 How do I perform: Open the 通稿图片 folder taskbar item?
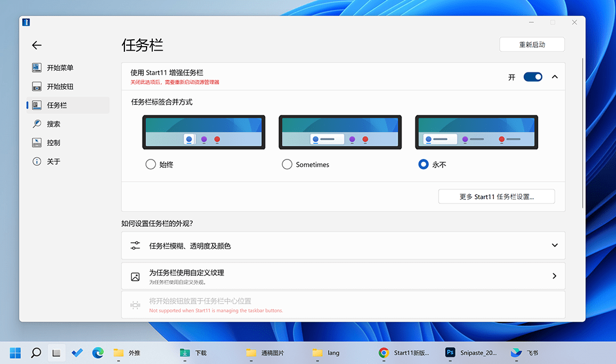[x=265, y=353]
